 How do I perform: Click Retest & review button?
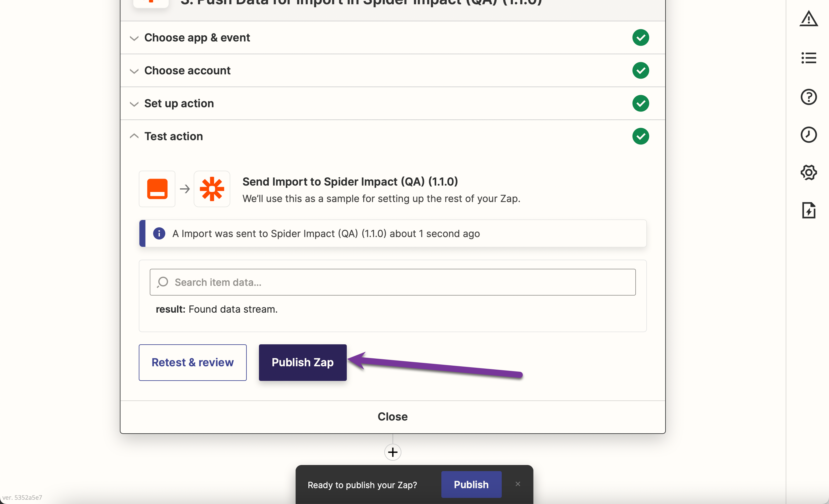(192, 362)
